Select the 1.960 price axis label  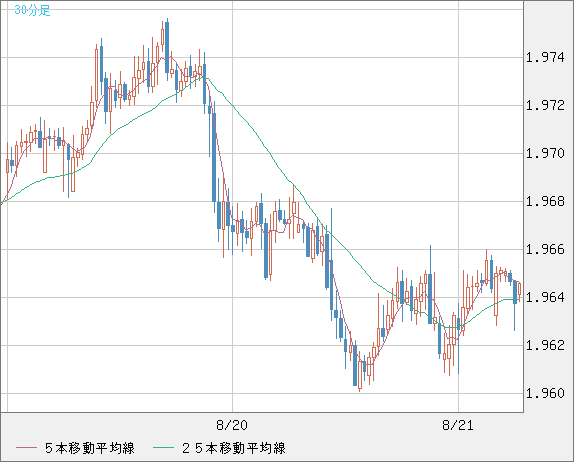pyautogui.click(x=545, y=394)
